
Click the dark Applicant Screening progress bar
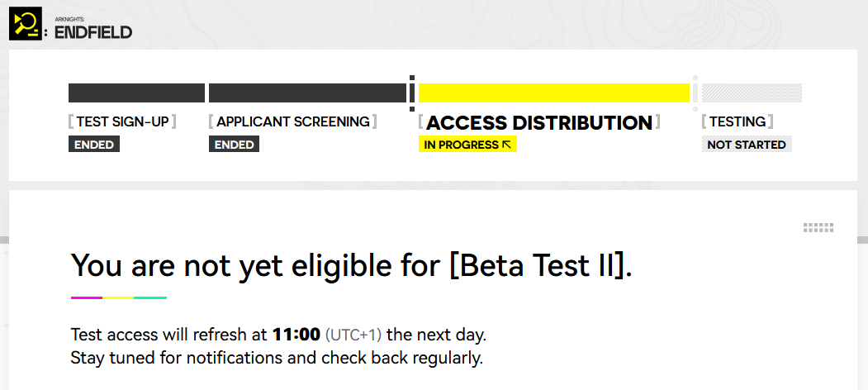(x=307, y=93)
